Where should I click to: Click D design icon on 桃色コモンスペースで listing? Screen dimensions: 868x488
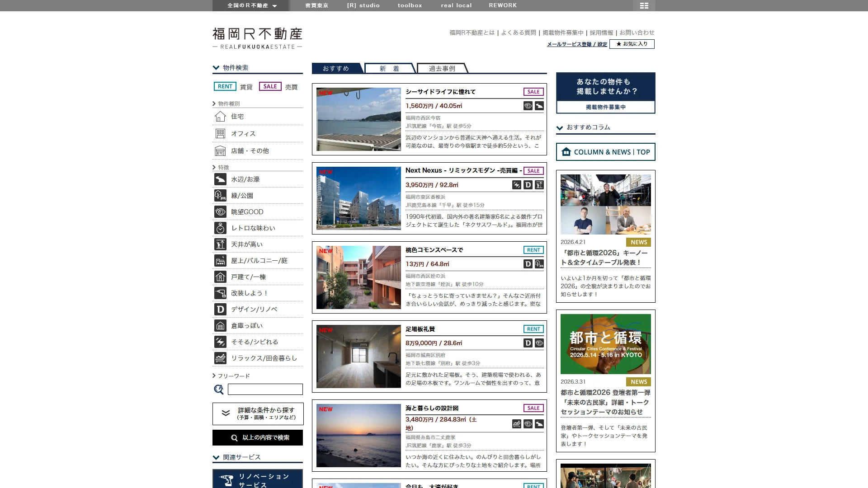pos(528,264)
